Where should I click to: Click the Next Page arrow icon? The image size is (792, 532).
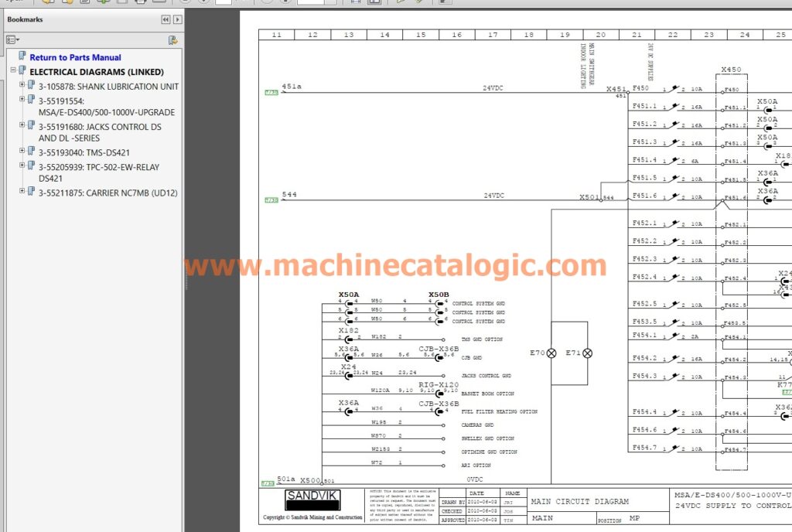[x=203, y=3]
